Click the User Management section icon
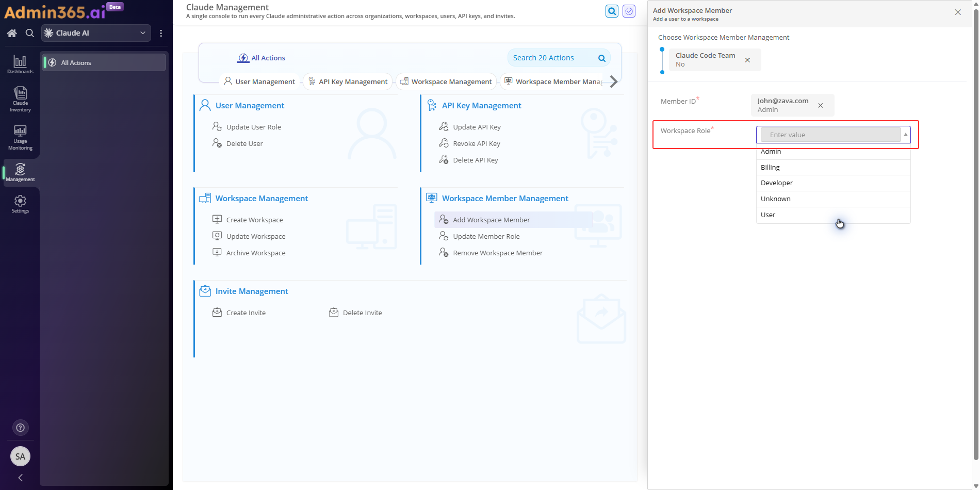This screenshot has width=980, height=490. coord(205,105)
